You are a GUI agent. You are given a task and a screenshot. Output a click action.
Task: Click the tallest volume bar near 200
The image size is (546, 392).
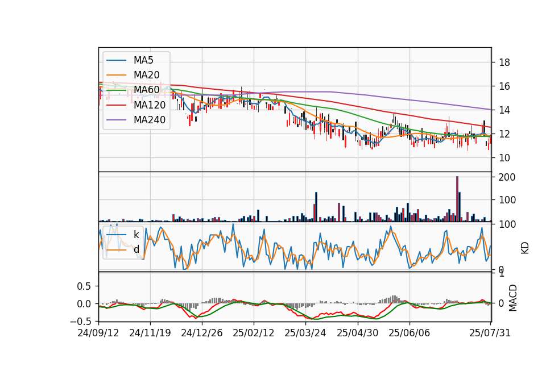pyautogui.click(x=457, y=199)
